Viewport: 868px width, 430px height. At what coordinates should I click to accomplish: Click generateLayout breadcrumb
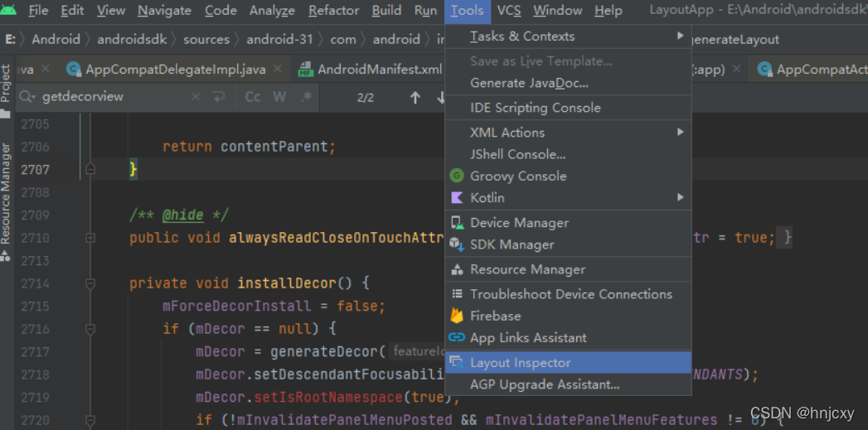point(735,40)
